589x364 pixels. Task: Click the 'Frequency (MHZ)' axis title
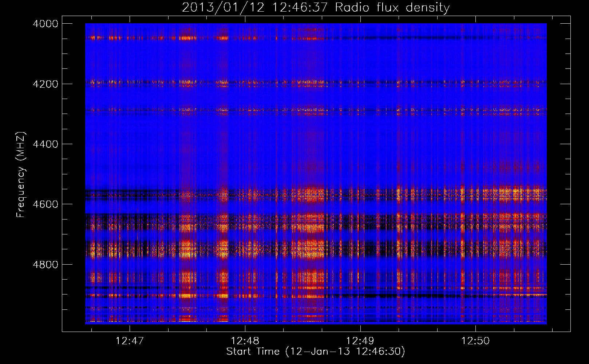click(x=21, y=174)
